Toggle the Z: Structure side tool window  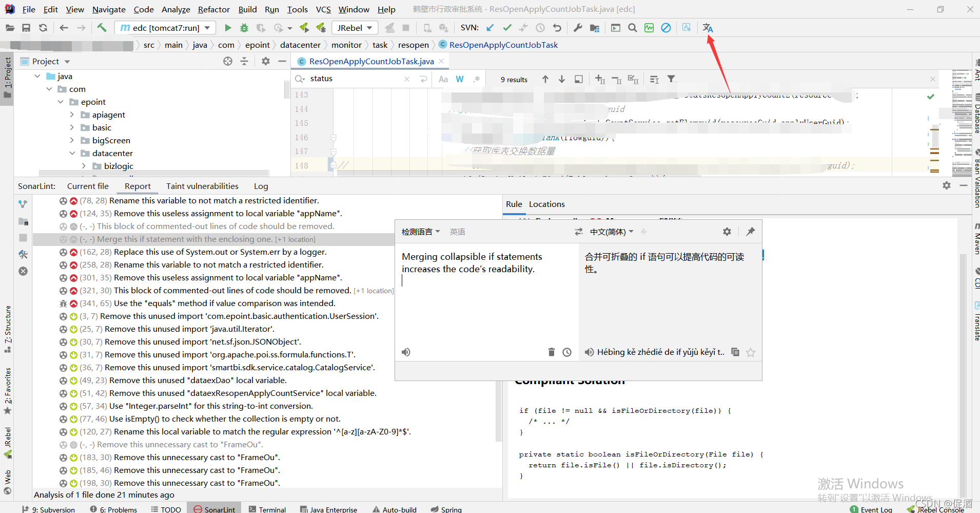(x=8, y=329)
